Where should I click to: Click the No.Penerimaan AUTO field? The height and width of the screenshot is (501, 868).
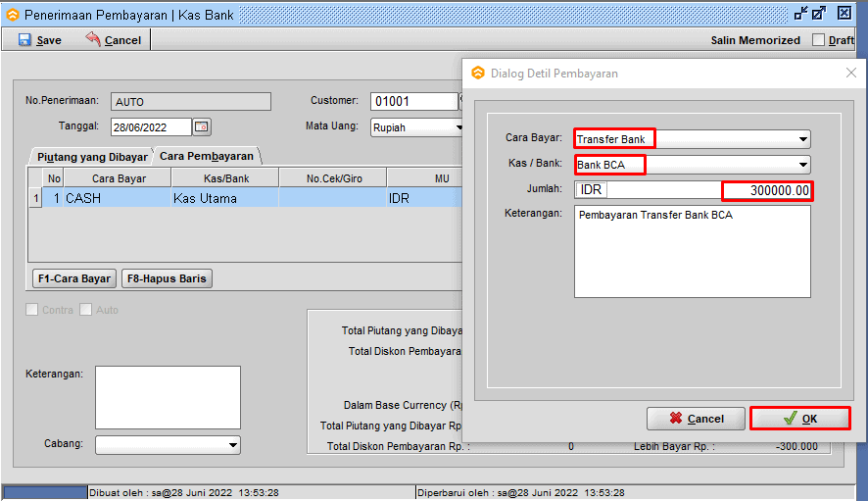point(191,101)
